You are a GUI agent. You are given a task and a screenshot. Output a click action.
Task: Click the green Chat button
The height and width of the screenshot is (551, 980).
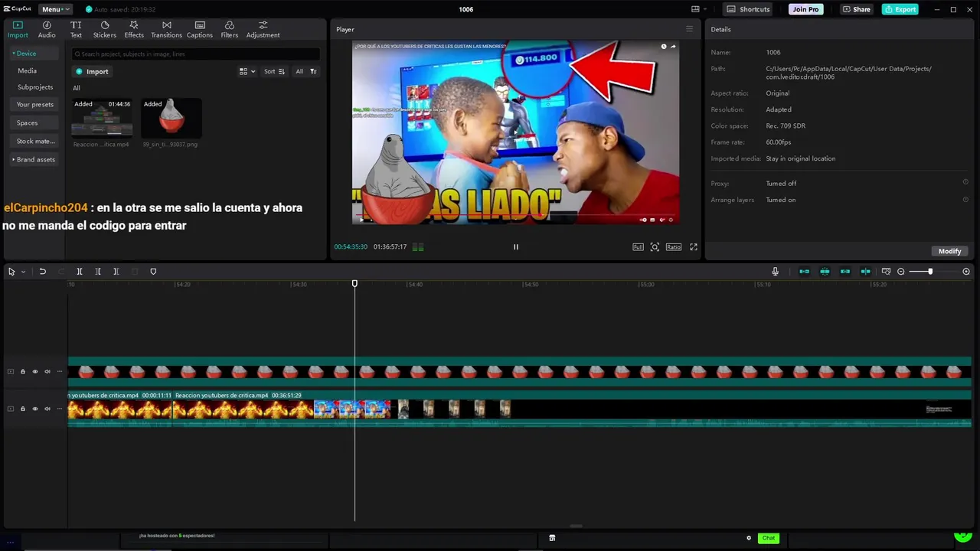(769, 538)
